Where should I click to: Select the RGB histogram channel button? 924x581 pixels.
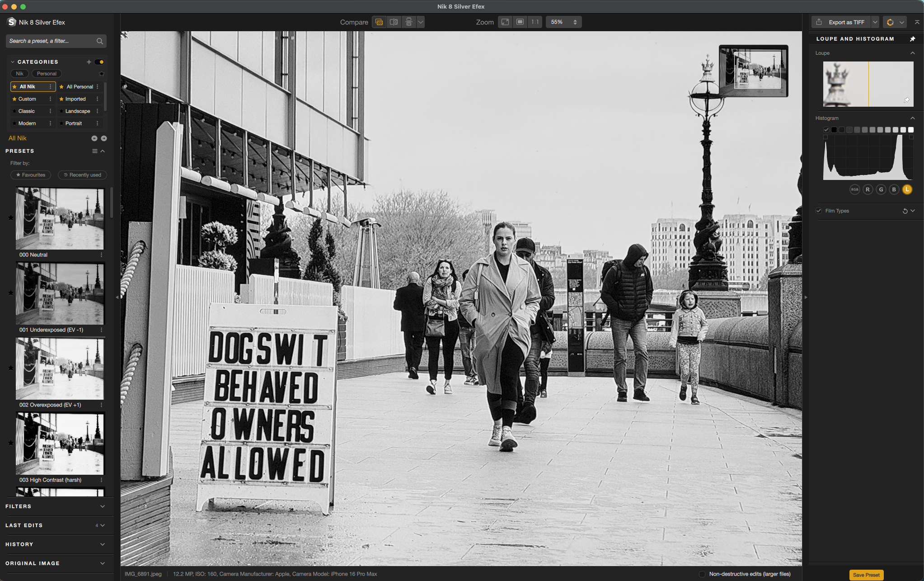click(x=854, y=189)
